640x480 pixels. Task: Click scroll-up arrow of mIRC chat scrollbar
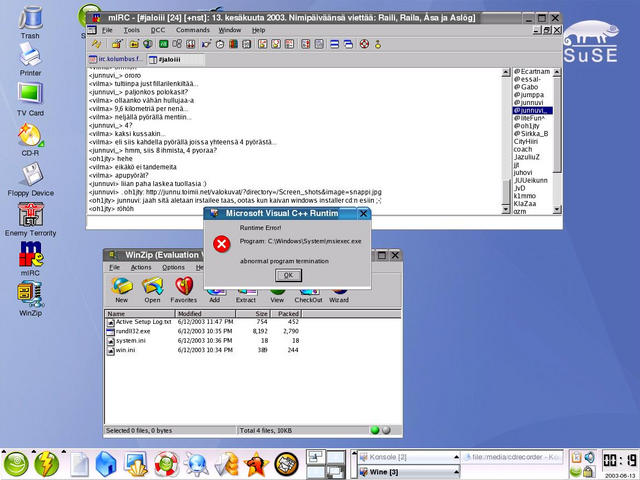[506, 73]
